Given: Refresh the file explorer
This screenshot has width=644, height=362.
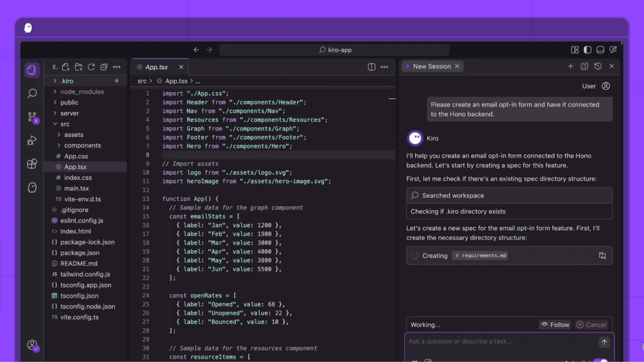Looking at the screenshot, I should pyautogui.click(x=91, y=67).
